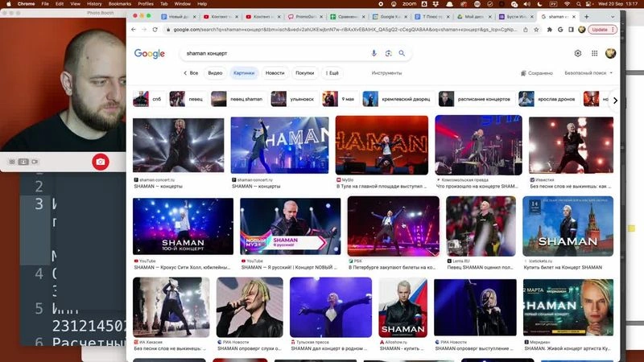Select the 'Картинки' search tab

tap(244, 73)
